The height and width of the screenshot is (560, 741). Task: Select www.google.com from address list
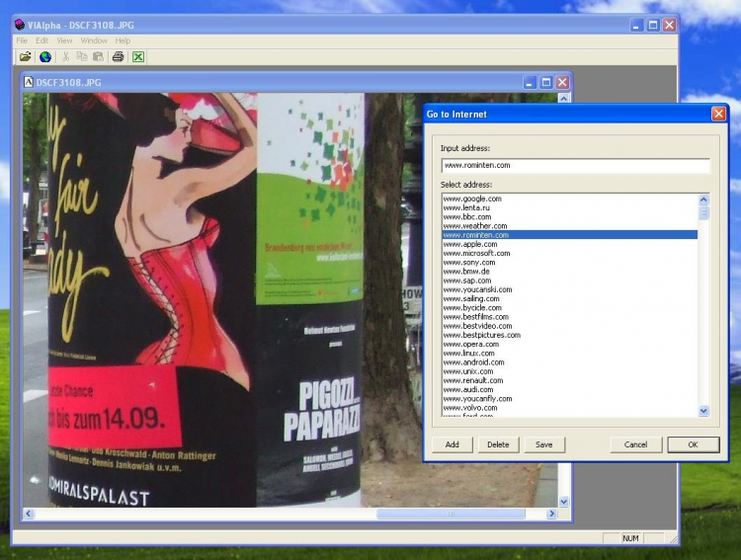[x=472, y=199]
